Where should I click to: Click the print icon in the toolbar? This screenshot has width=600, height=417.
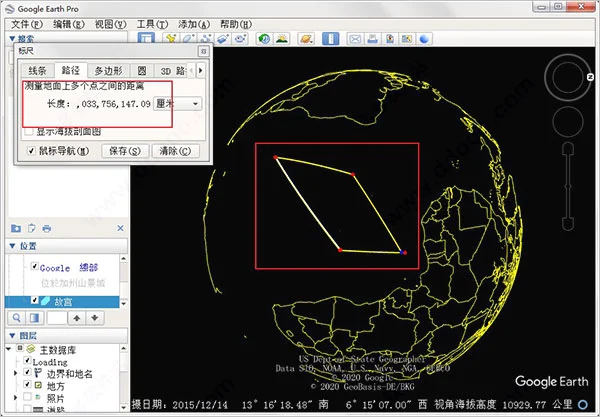[x=372, y=39]
